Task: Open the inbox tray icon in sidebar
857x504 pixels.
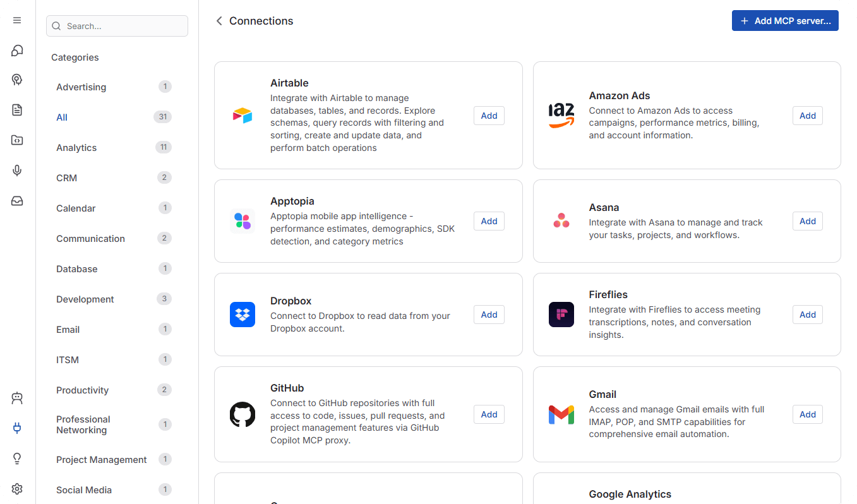Action: pos(17,201)
